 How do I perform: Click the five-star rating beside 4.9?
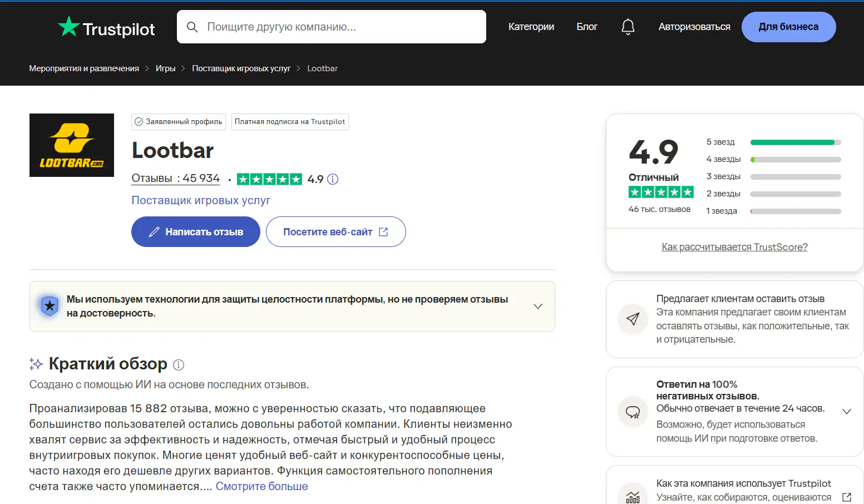[x=269, y=179]
